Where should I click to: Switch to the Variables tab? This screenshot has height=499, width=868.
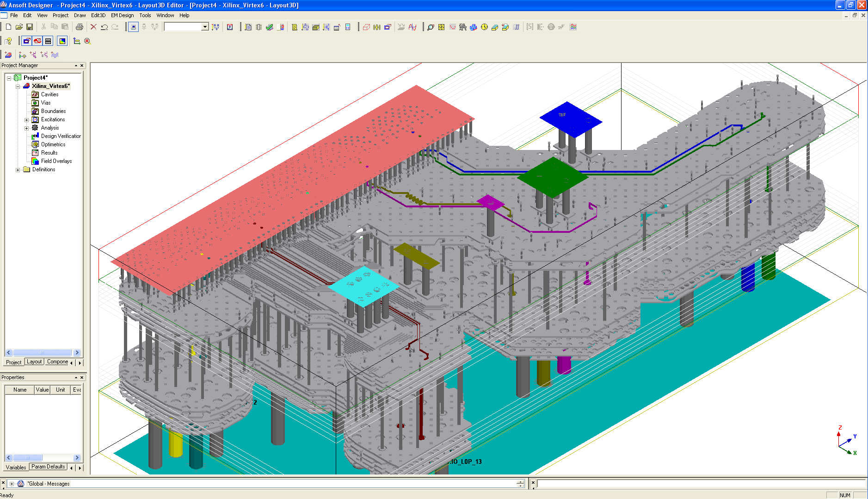tap(16, 467)
